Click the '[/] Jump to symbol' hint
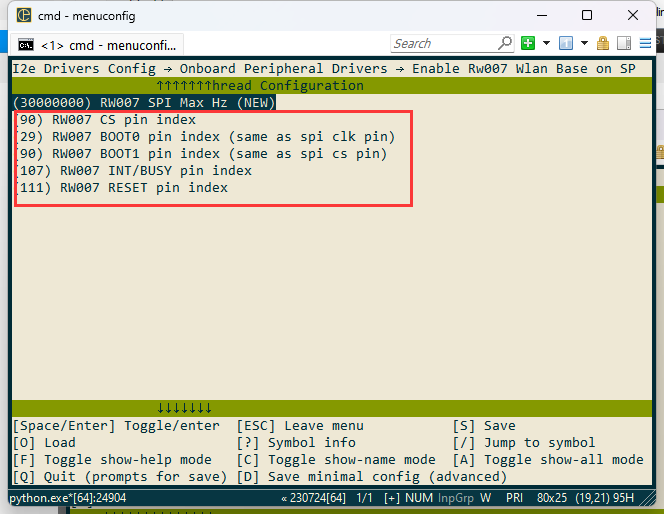 point(524,442)
